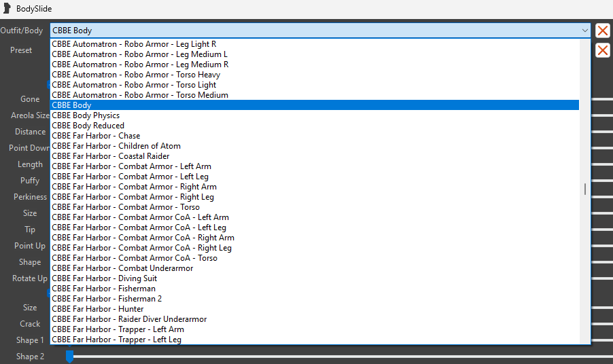Viewport: 613px width, 364px height.
Task: Pick the Far Harbor - Fisherman entry
Action: [315, 288]
